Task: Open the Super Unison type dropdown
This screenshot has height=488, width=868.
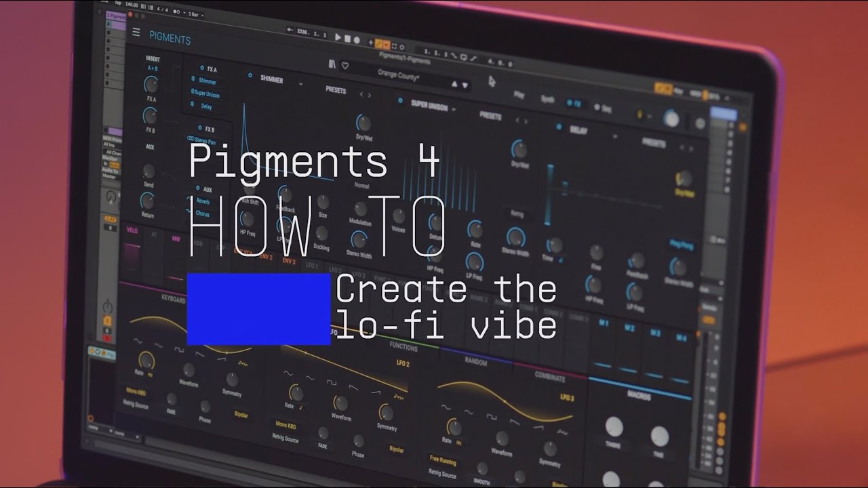Action: click(x=454, y=109)
